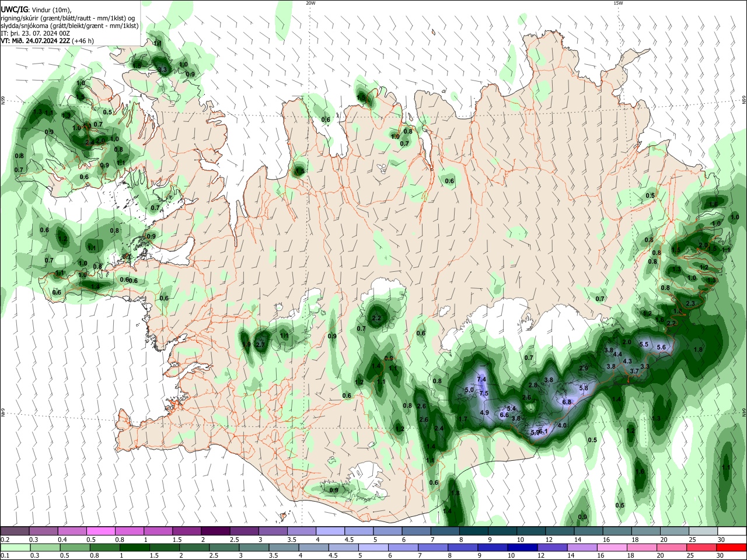Click the '15W' longitude label

tap(618, 3)
